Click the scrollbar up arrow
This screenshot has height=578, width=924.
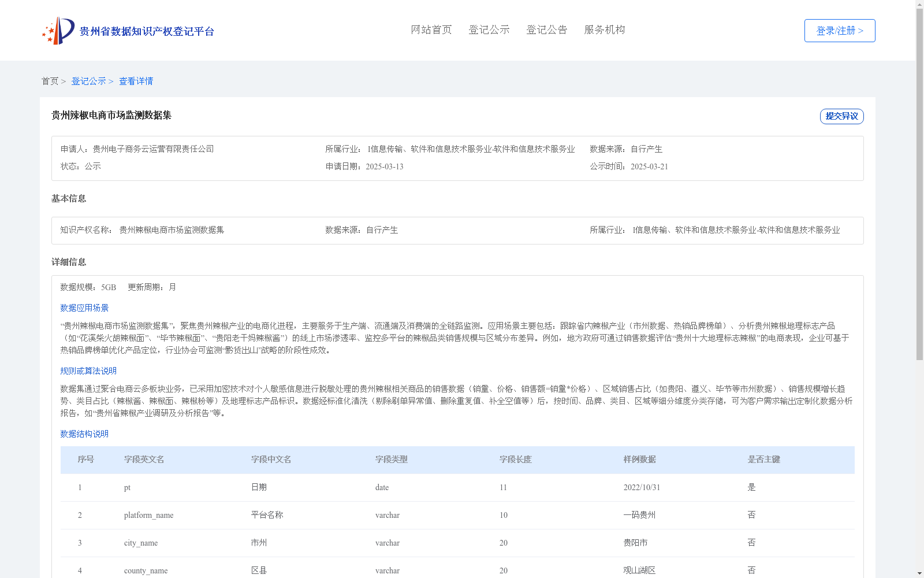pyautogui.click(x=919, y=5)
